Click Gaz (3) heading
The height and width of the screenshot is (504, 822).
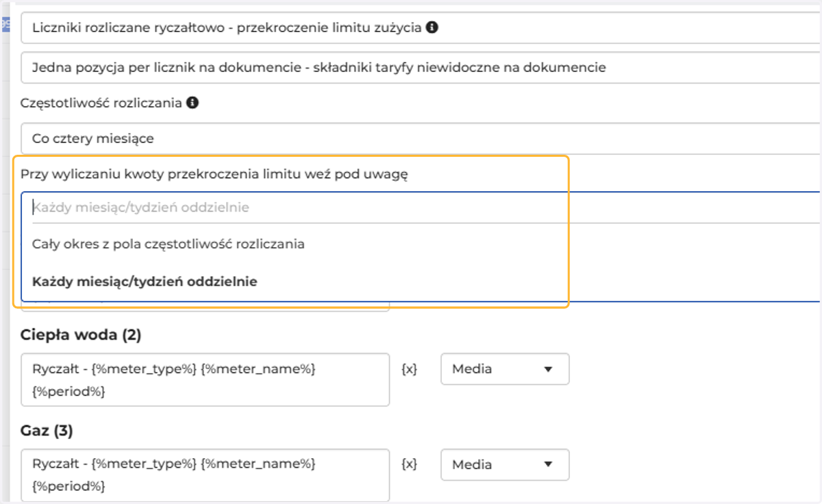47,431
